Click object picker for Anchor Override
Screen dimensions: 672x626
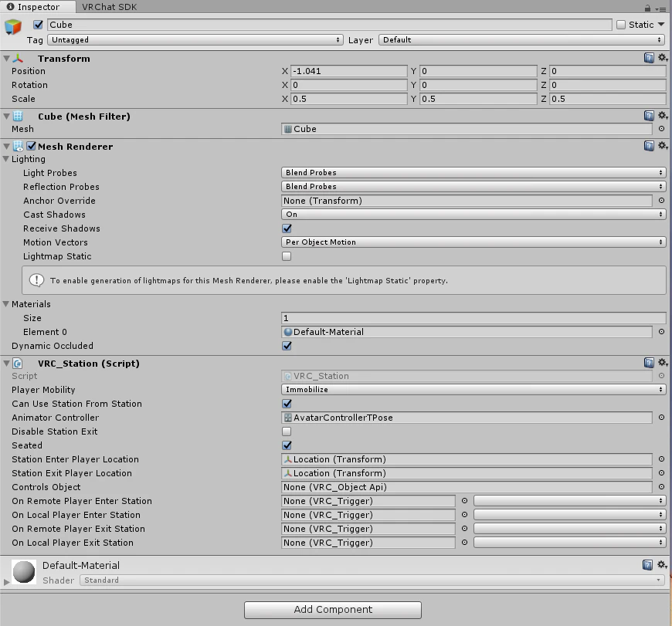661,201
